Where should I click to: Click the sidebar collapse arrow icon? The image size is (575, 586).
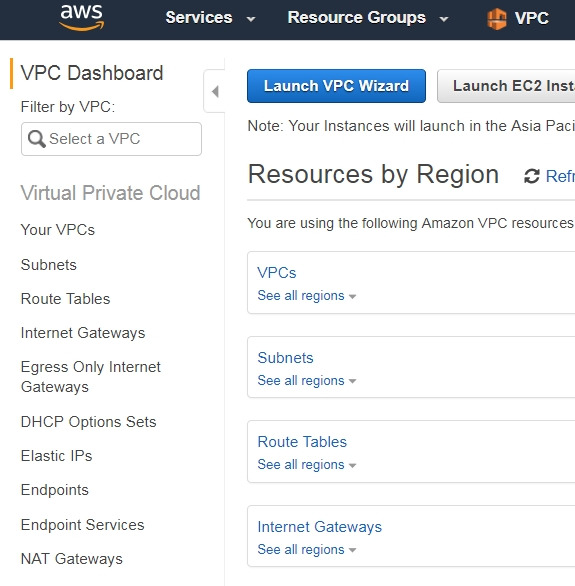coord(215,92)
